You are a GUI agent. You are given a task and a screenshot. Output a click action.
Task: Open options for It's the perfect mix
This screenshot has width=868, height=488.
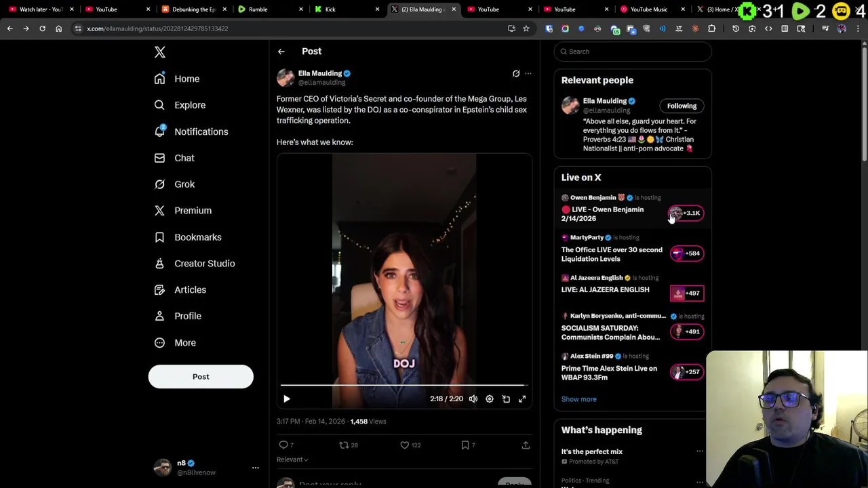700,451
